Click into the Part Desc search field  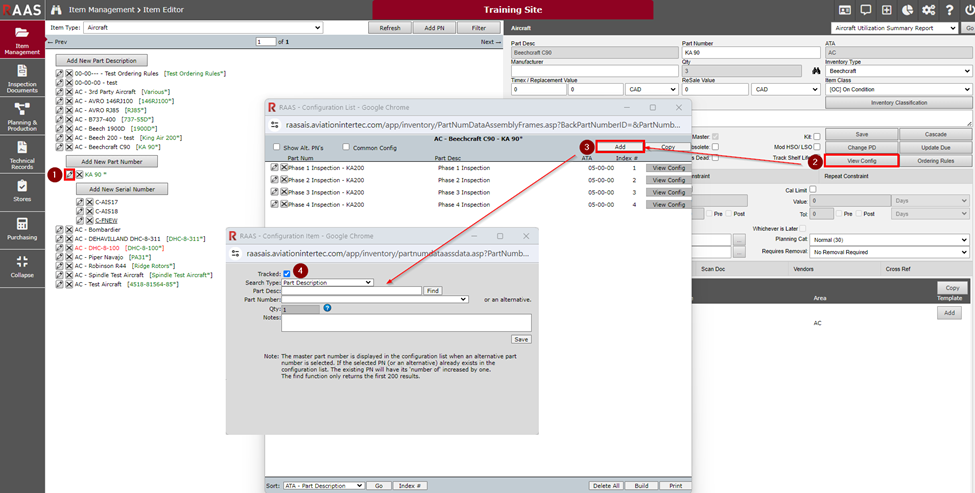(x=351, y=290)
